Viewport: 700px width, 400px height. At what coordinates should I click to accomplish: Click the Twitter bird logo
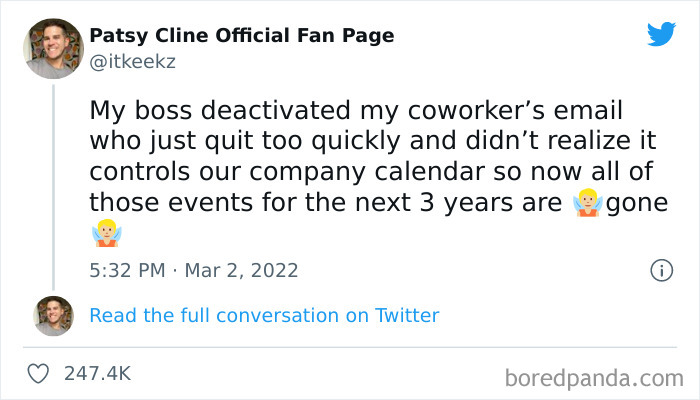coord(661,35)
